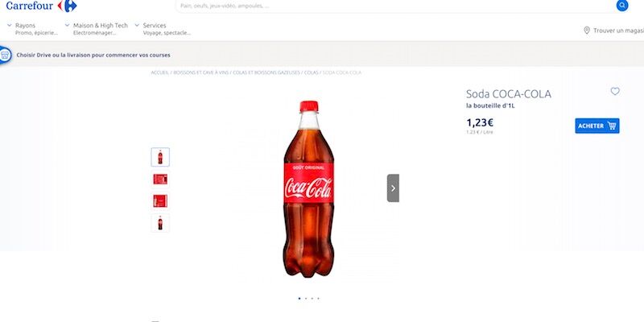Select the first bottle thumbnail
This screenshot has height=322, width=644.
tap(160, 157)
